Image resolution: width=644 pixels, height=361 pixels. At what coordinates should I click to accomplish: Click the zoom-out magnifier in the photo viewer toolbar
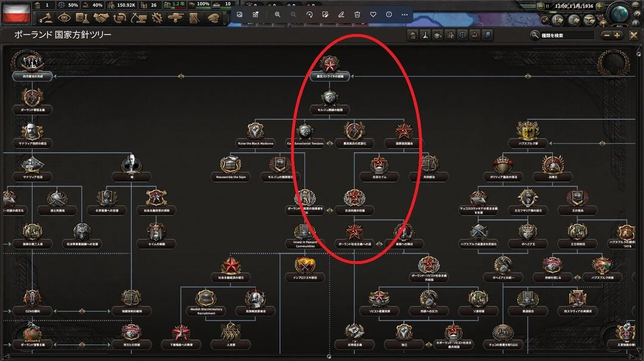[293, 15]
